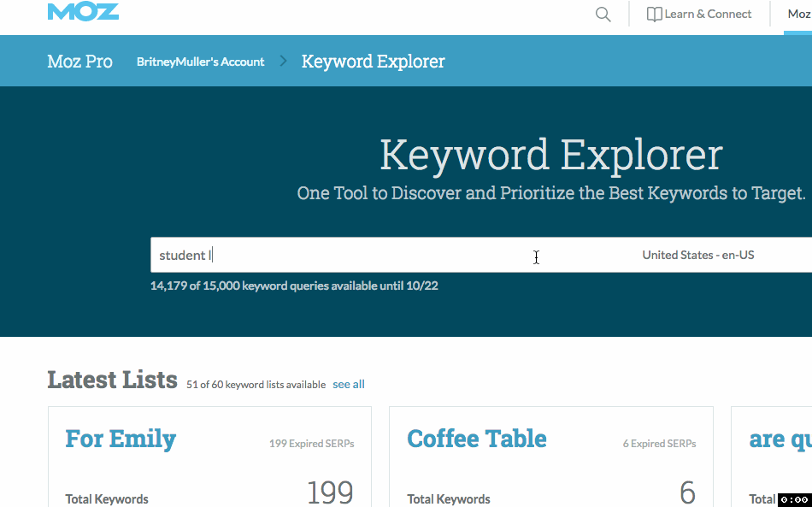Click the Moz logo
The image size is (812, 507).
pyautogui.click(x=83, y=12)
